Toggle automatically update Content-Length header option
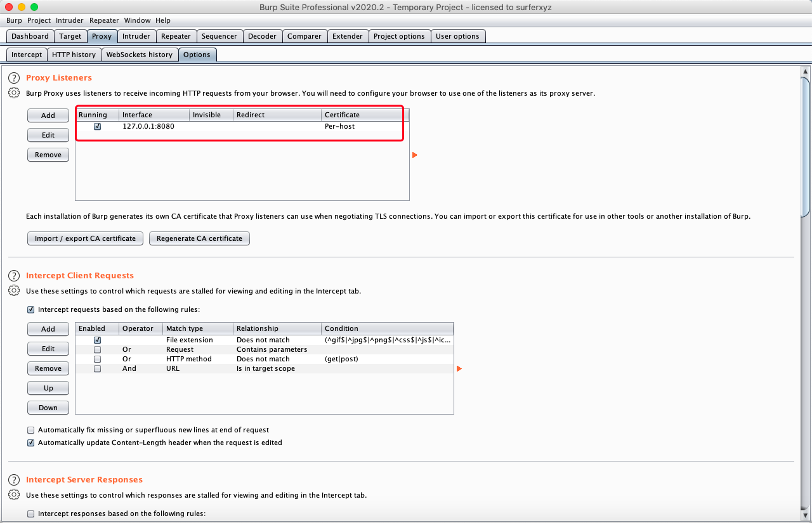The width and height of the screenshot is (812, 523). click(x=30, y=442)
